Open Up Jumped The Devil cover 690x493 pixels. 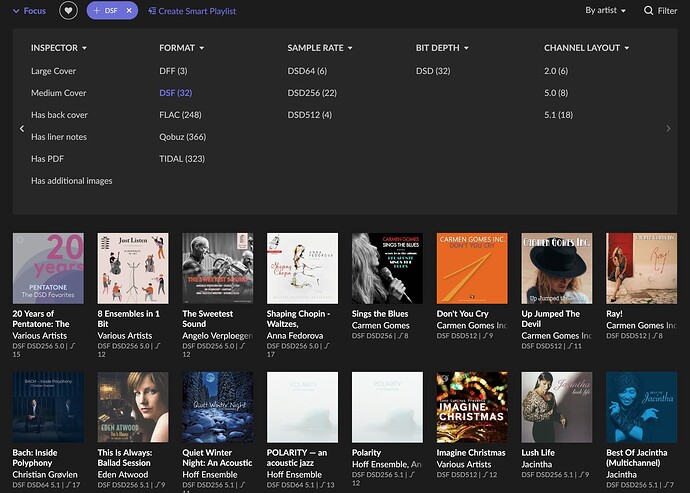(557, 268)
